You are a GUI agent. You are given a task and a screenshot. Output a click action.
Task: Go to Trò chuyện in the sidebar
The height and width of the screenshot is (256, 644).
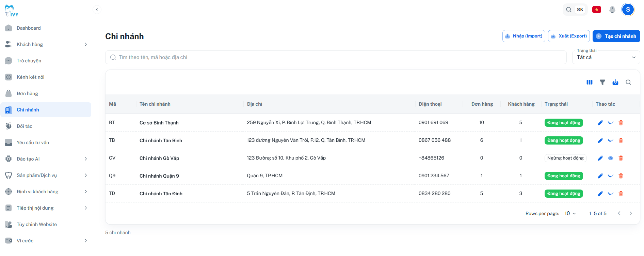coord(46,61)
